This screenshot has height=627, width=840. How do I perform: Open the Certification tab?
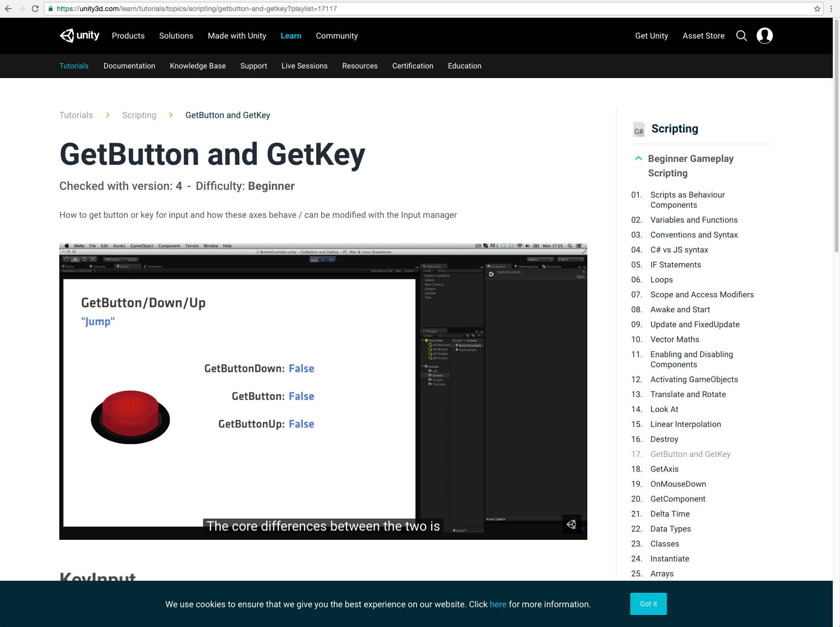tap(413, 66)
